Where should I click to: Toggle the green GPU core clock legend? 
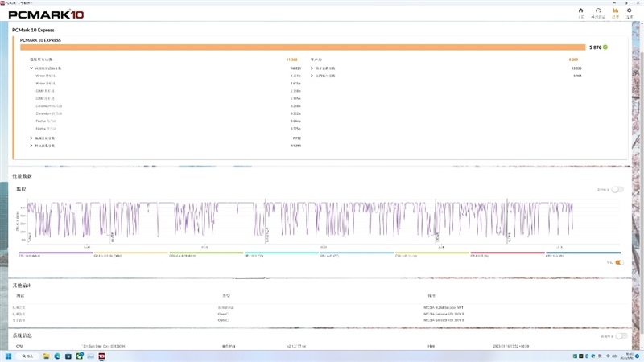click(x=206, y=254)
